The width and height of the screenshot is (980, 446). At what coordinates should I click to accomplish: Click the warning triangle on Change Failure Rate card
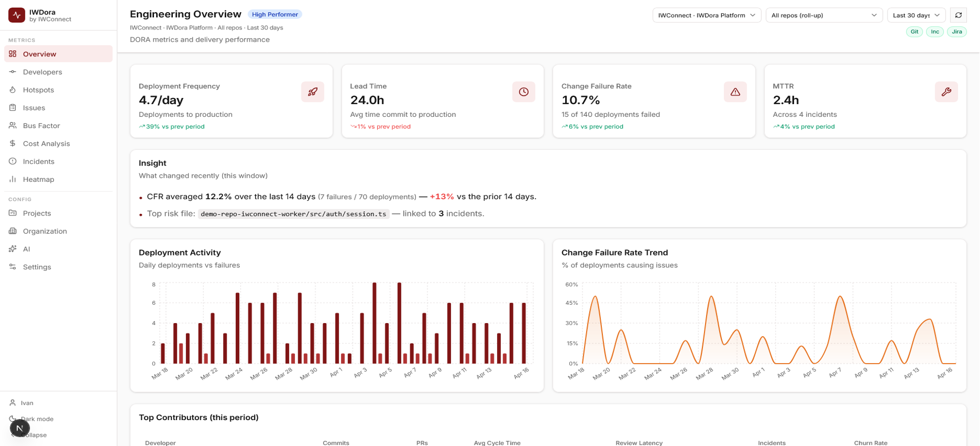point(735,92)
